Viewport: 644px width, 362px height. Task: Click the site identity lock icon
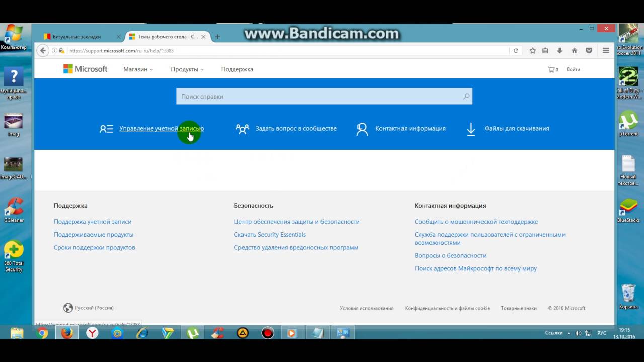[x=61, y=51]
